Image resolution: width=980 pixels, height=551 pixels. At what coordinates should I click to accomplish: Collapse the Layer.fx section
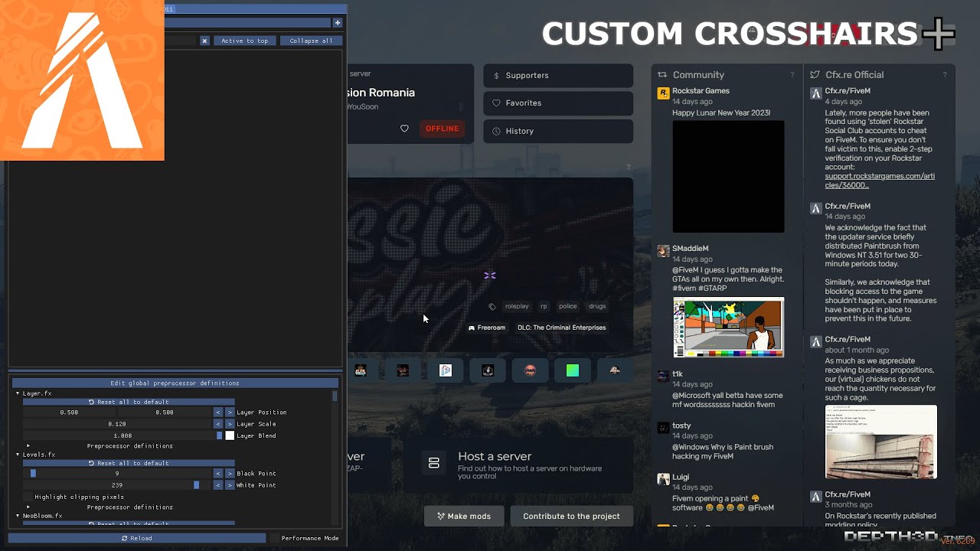point(18,393)
